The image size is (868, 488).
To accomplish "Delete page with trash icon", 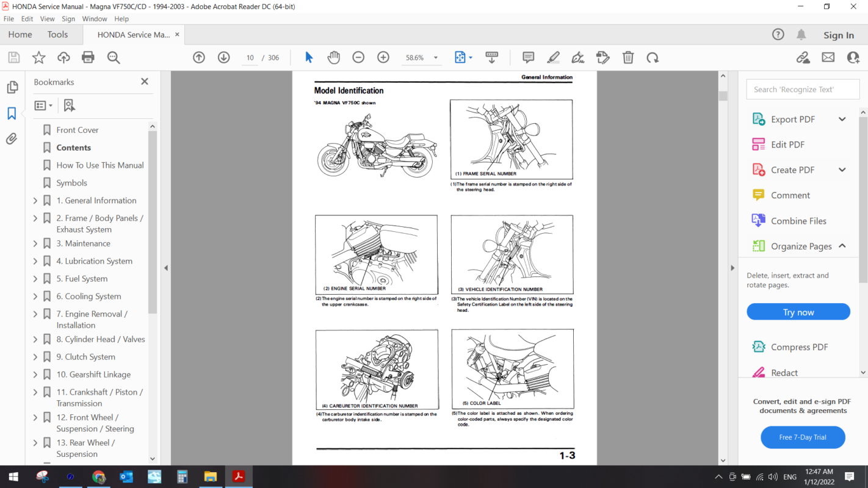I will (628, 57).
